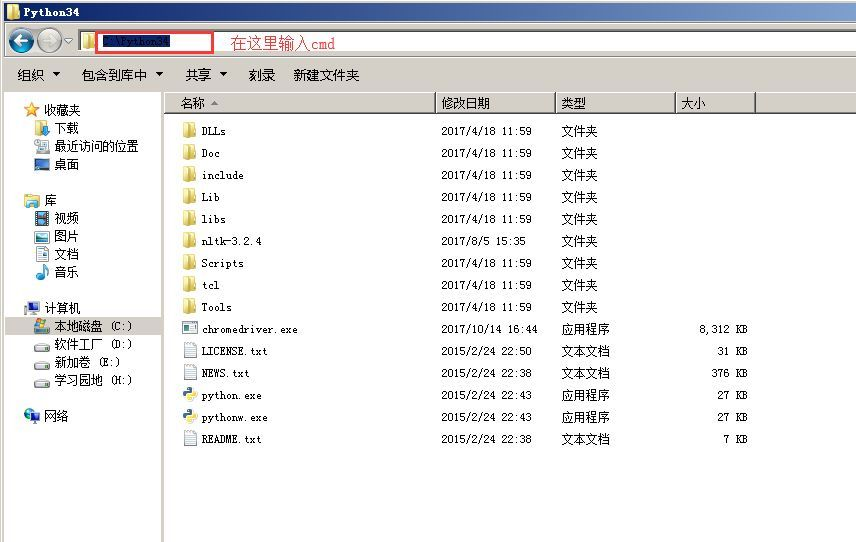The width and height of the screenshot is (856, 542).
Task: Click the README.txt file name
Action: [231, 439]
